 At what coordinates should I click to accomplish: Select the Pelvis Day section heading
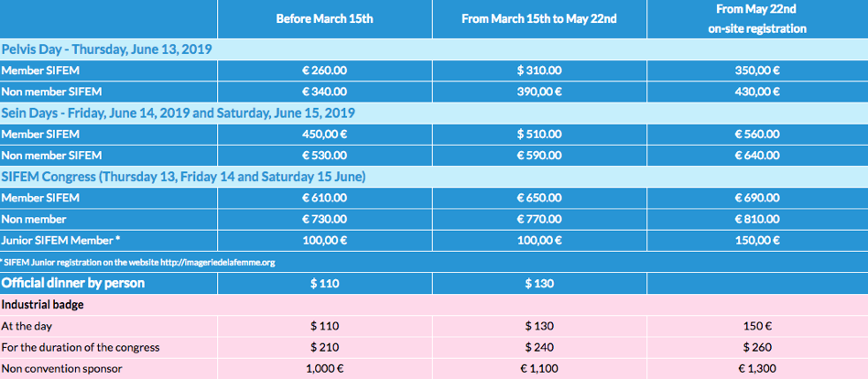tap(107, 49)
